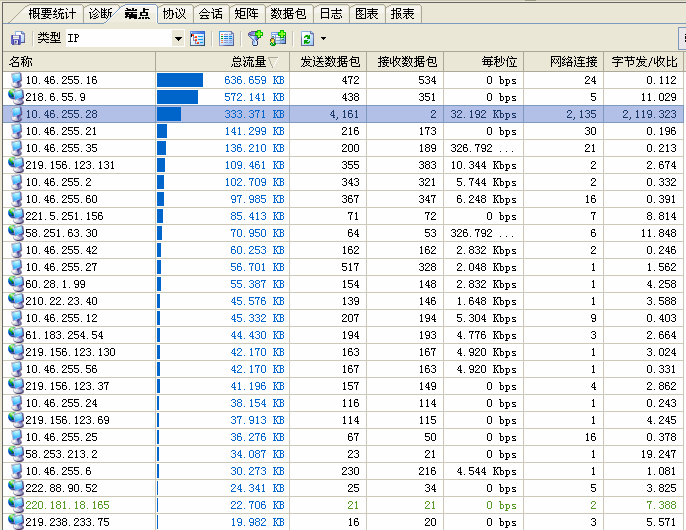The width and height of the screenshot is (686, 530).
Task: Click the globe icon next to 220.181.18.165
Action: click(15, 505)
